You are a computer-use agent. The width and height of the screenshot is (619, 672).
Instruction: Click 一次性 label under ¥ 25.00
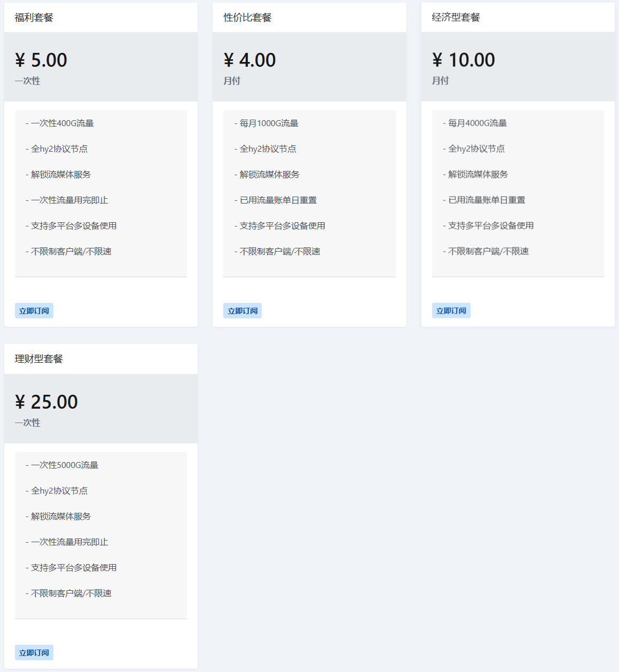click(x=28, y=423)
